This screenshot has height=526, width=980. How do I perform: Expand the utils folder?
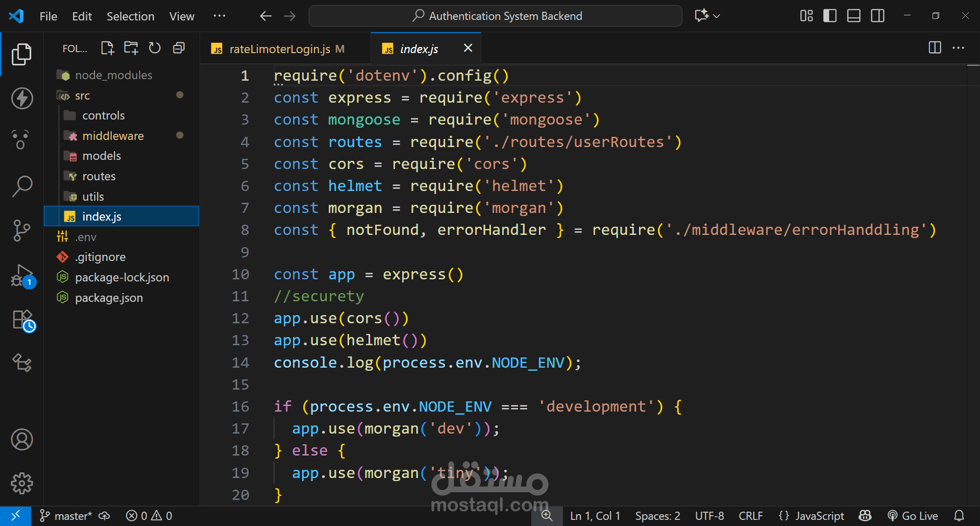[x=121, y=197]
